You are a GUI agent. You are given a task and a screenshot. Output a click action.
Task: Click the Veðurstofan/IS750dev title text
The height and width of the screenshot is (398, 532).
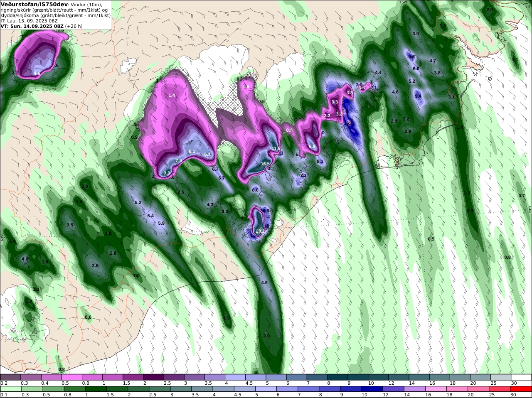click(34, 4)
